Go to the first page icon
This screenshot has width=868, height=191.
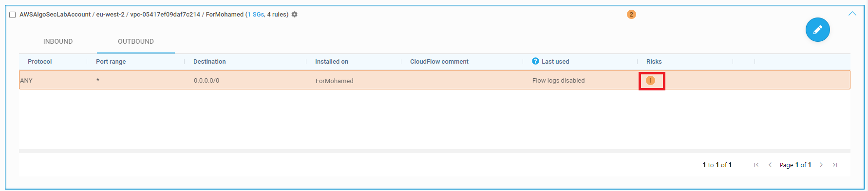(756, 165)
